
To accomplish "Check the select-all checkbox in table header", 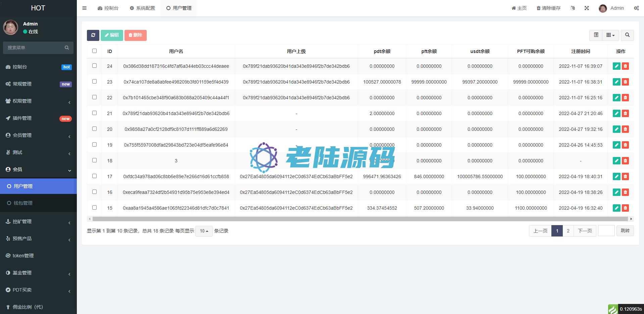I will [94, 51].
